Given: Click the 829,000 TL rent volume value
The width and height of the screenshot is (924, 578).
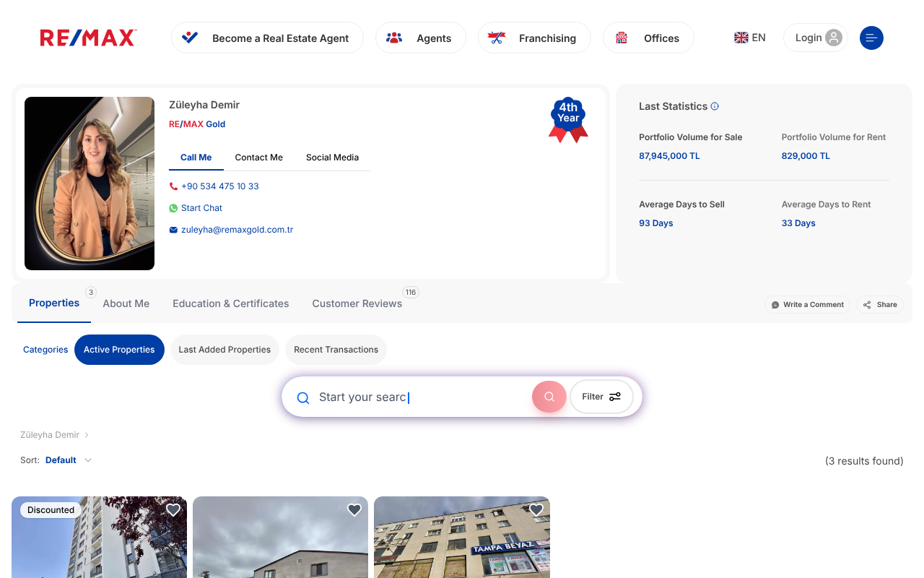Looking at the screenshot, I should click(806, 156).
